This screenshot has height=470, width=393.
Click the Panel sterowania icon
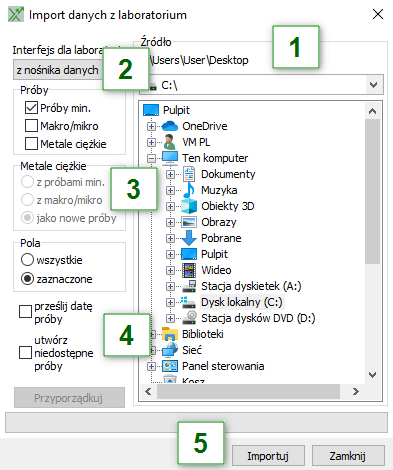(170, 366)
